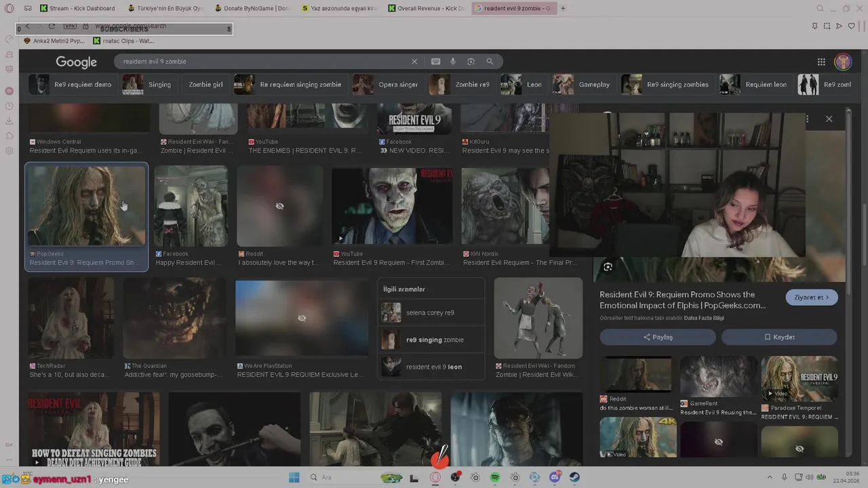This screenshot has width=868, height=488.
Task: Open Discord from the taskbar
Action: tap(555, 478)
